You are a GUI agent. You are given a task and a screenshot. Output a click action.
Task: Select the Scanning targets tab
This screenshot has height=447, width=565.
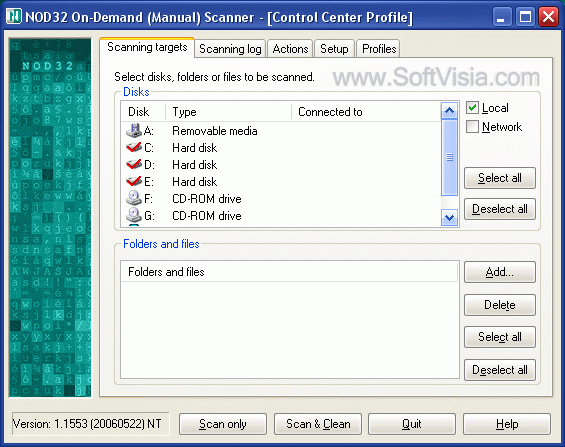tap(147, 47)
